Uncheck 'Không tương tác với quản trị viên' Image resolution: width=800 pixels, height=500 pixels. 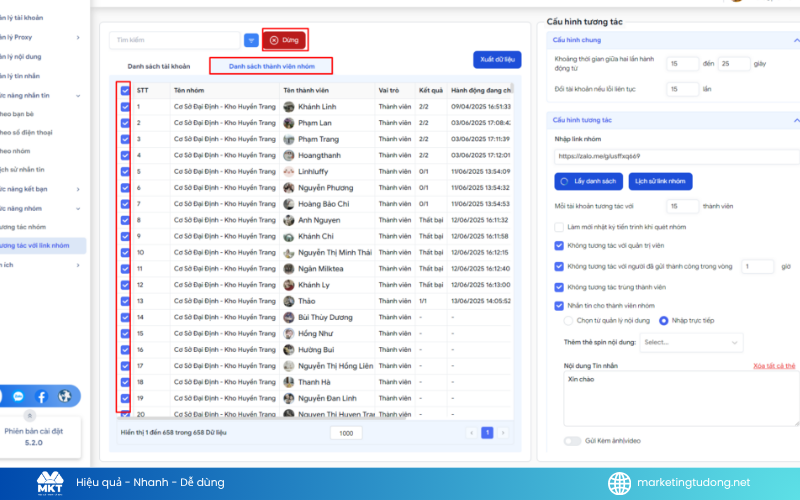click(559, 245)
